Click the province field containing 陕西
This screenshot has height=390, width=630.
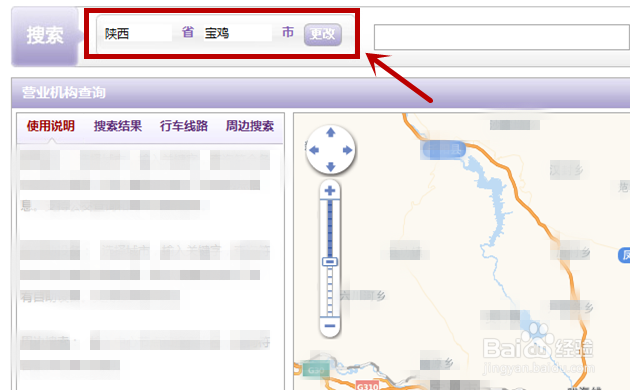(x=137, y=33)
